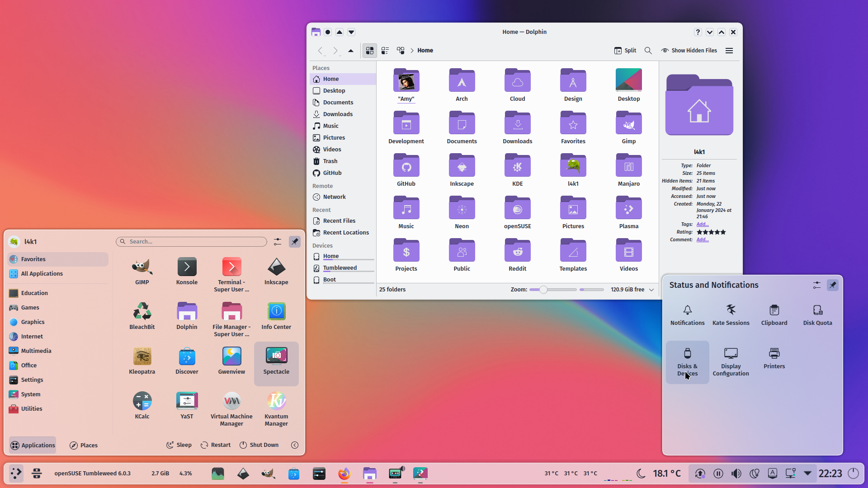Set the rating stars in the info panel
The image size is (868, 488).
pos(711,232)
